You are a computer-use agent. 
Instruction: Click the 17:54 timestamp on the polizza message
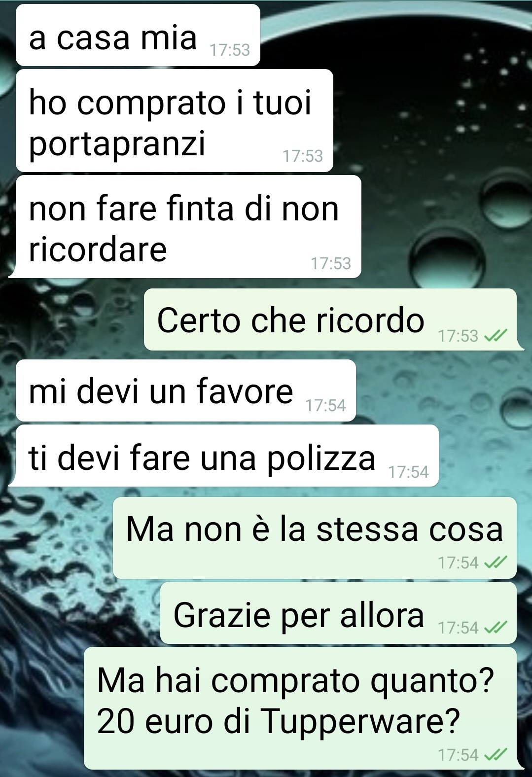[408, 472]
